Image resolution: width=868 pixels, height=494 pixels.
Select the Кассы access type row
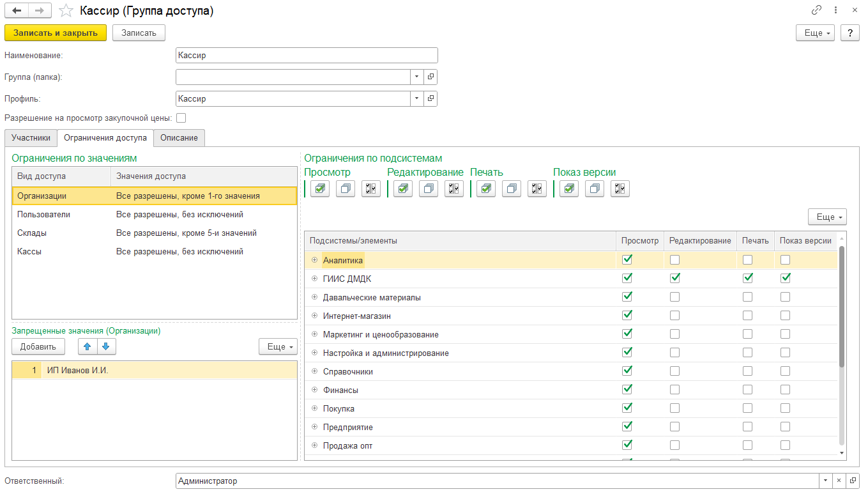[155, 252]
